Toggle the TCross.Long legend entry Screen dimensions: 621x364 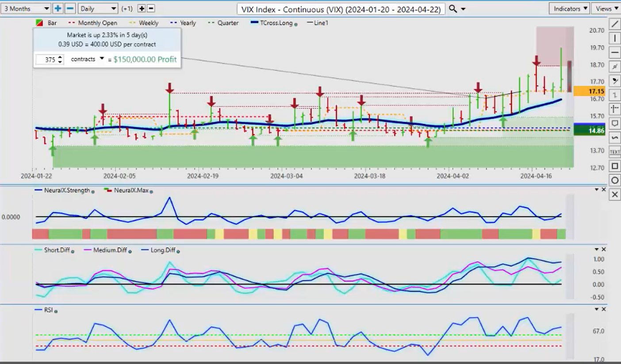pyautogui.click(x=271, y=23)
